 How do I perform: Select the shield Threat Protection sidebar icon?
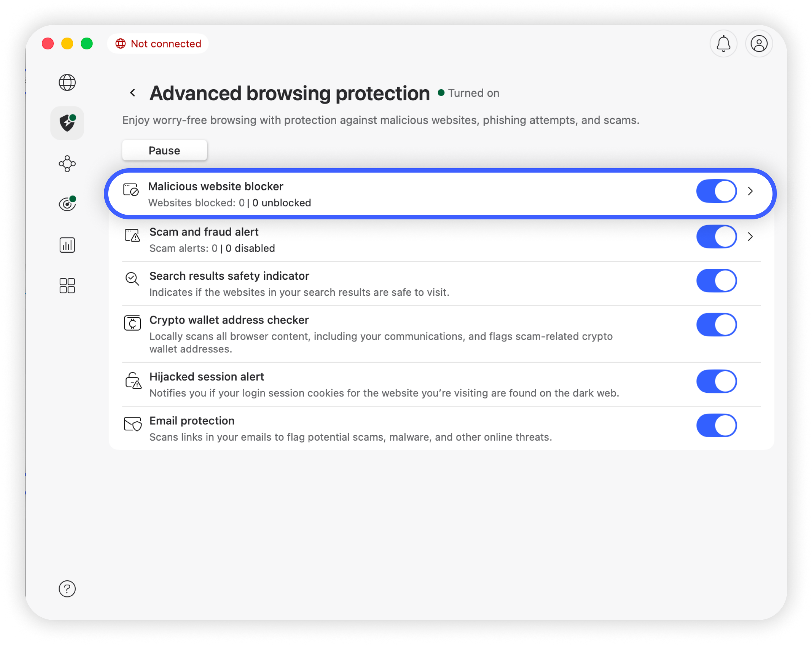click(67, 123)
